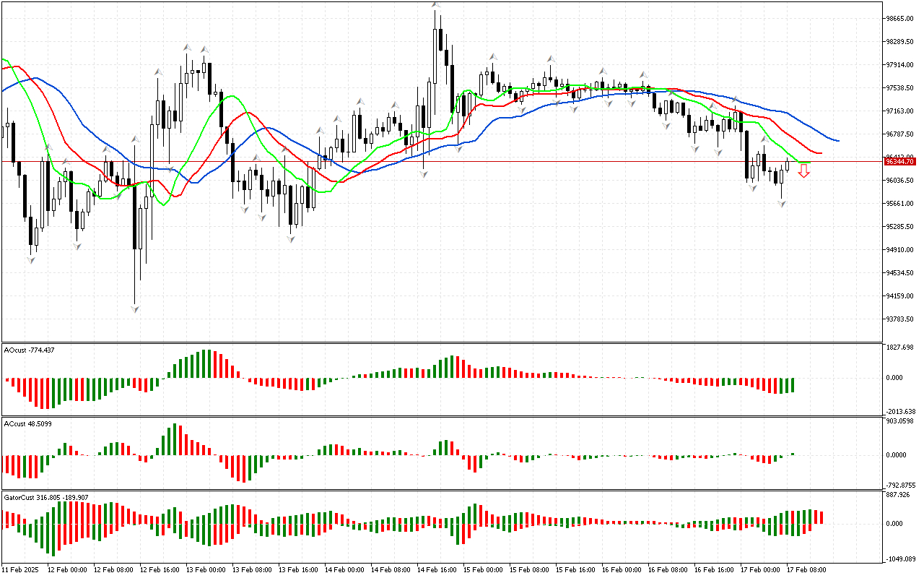Click the 16 Feb 08:00 time label
Screen dimensions: 924x578
pyautogui.click(x=668, y=570)
